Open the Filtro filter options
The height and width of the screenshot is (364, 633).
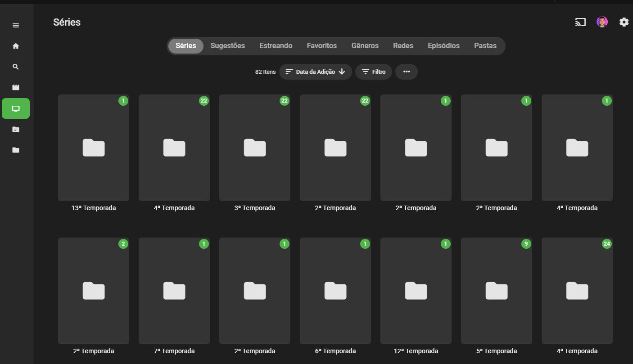coord(374,72)
